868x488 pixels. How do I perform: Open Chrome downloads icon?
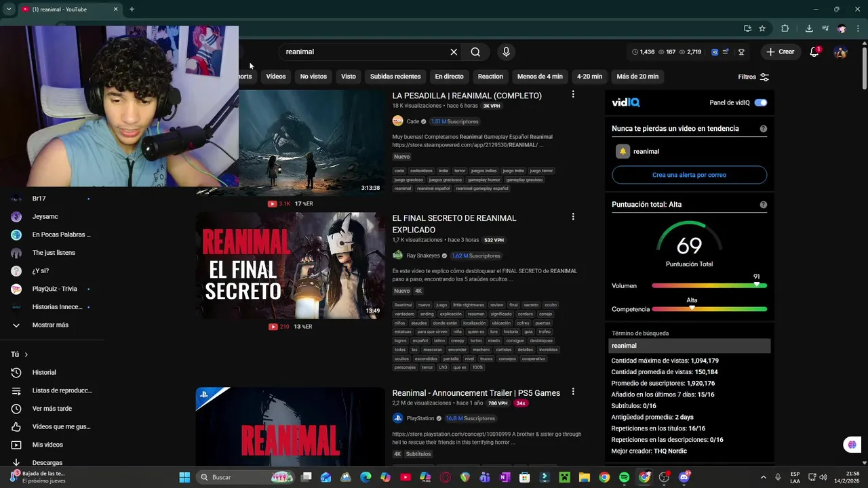809,28
